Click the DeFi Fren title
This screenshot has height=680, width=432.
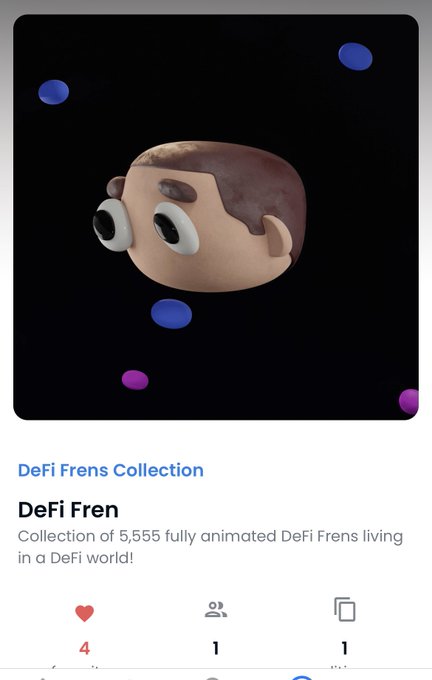68,510
